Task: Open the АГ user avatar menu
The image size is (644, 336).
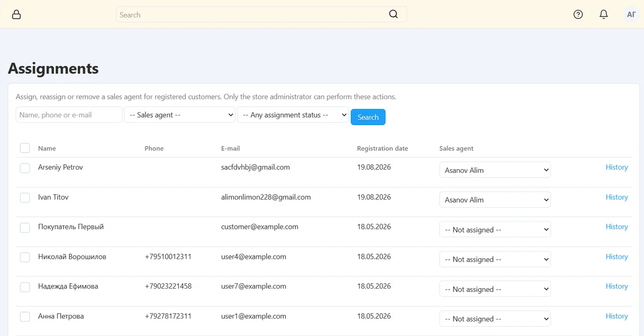Action: tap(632, 14)
